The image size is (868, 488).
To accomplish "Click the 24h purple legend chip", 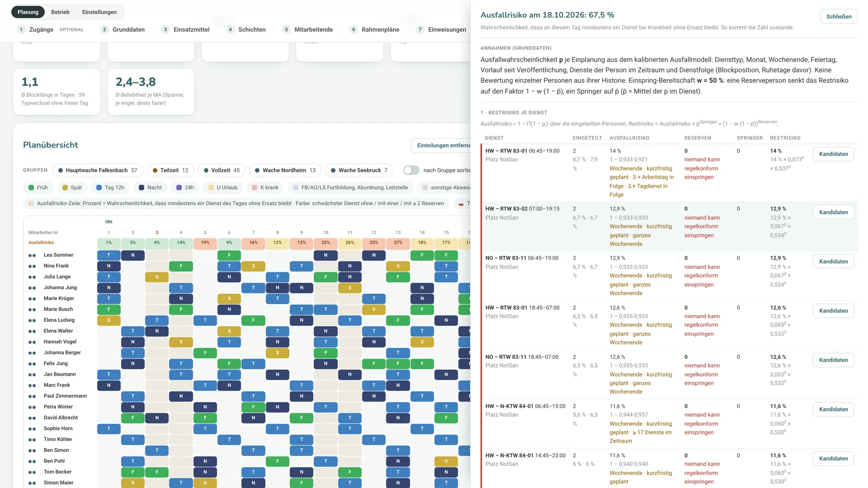I will [185, 187].
